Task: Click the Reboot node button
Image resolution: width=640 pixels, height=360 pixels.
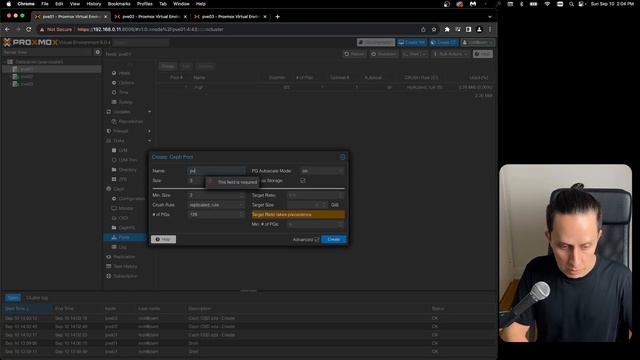Action: [354, 54]
